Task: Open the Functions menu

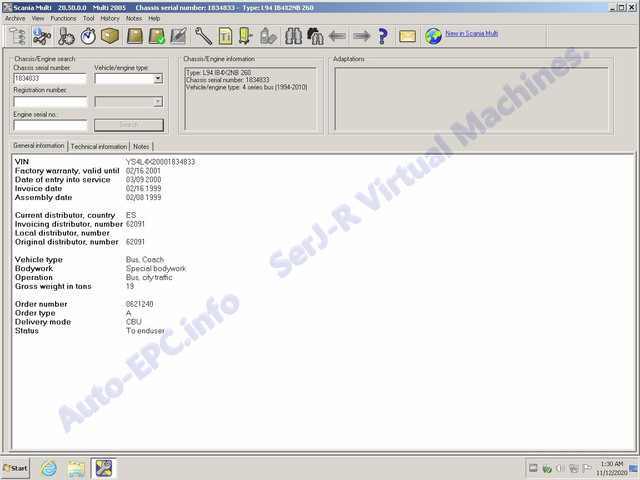Action: 63,18
